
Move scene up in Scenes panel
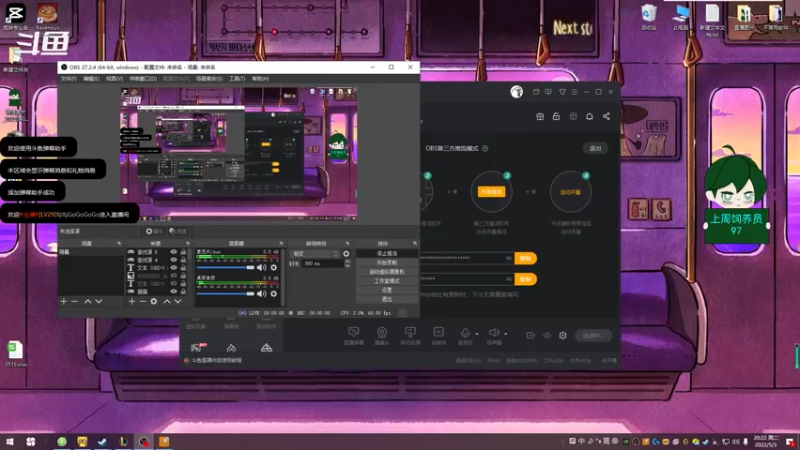[88, 302]
